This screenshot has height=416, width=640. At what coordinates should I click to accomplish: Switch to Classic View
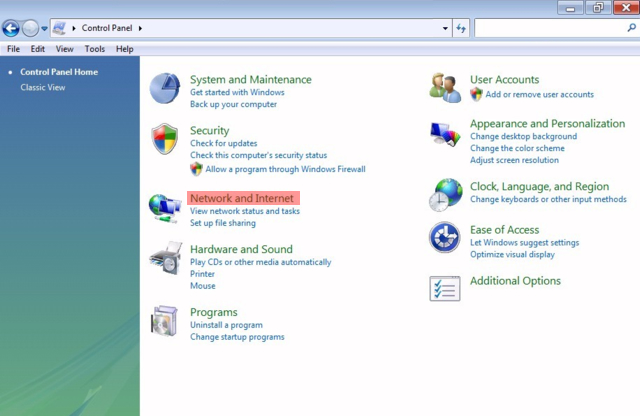(43, 87)
